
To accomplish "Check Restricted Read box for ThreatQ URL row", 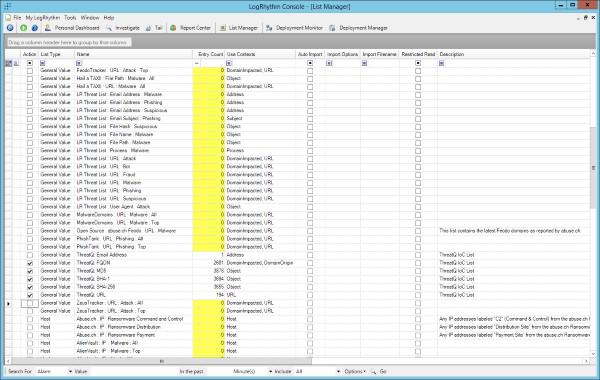I will [x=418, y=295].
